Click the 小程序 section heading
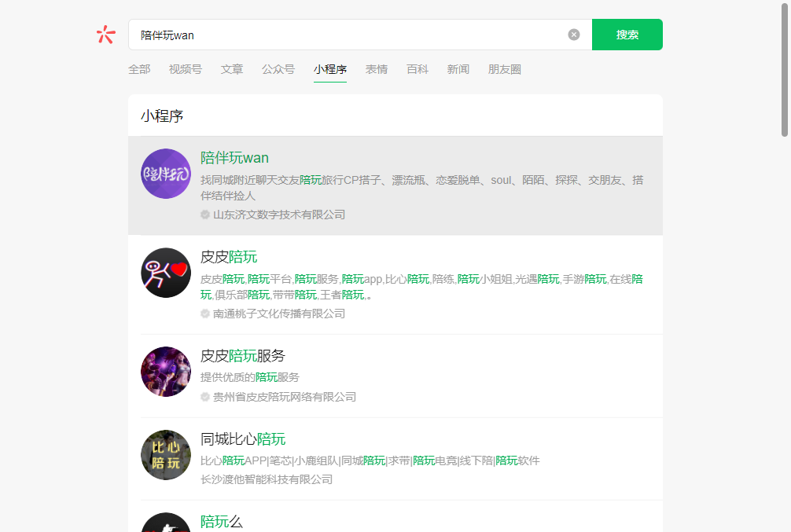Viewport: 791px width, 532px height. click(162, 116)
